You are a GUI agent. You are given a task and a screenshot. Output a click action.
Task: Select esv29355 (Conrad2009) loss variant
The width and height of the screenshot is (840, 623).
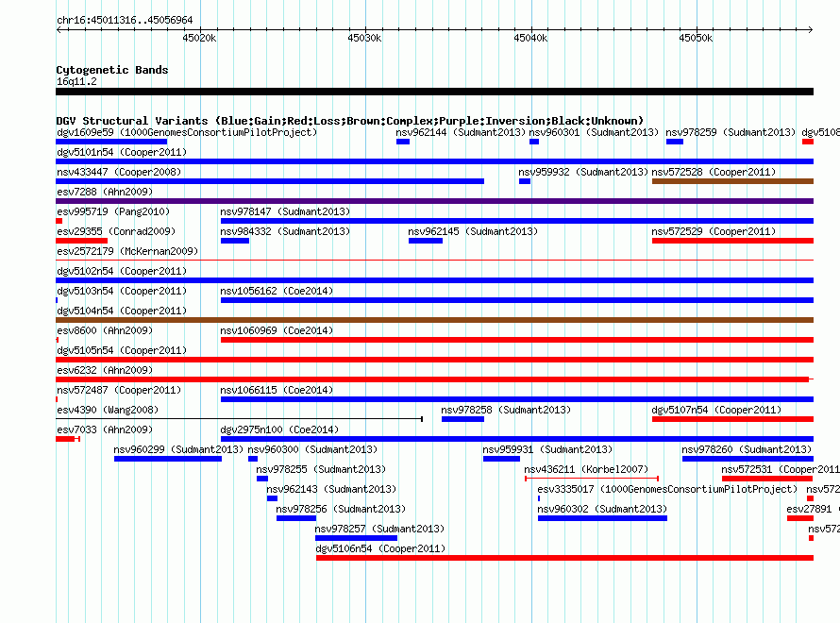[116, 231]
